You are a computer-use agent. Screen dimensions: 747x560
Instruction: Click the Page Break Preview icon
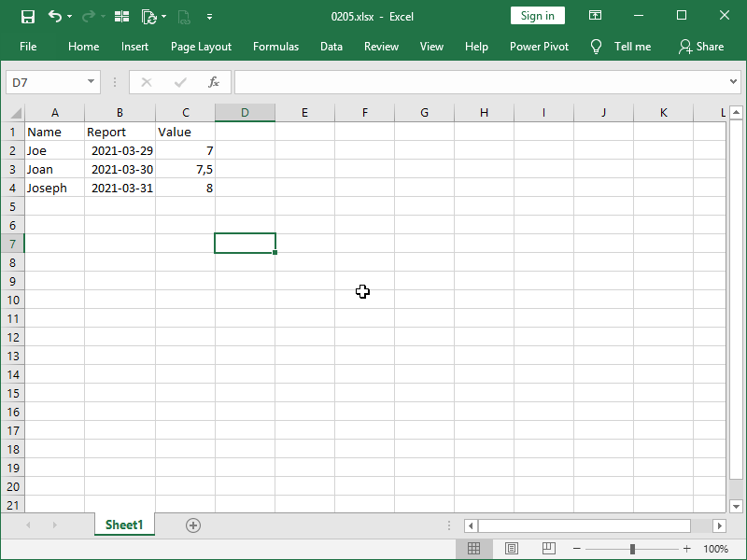pos(548,548)
